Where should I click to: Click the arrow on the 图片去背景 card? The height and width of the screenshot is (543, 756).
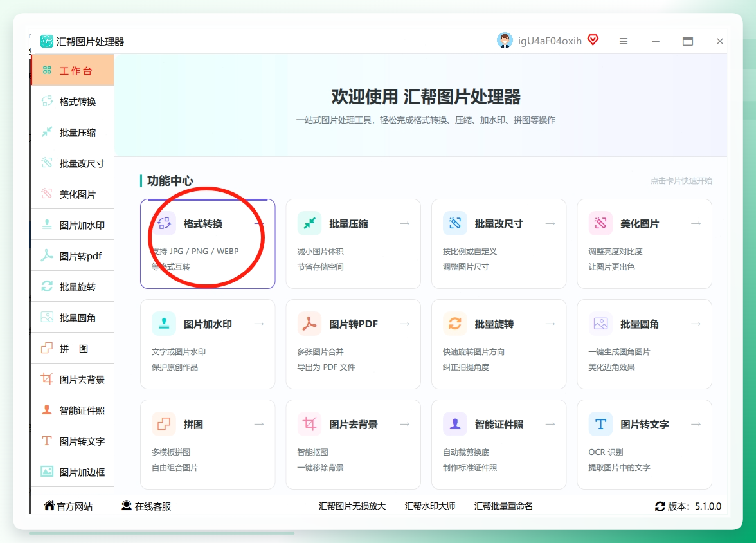click(405, 424)
